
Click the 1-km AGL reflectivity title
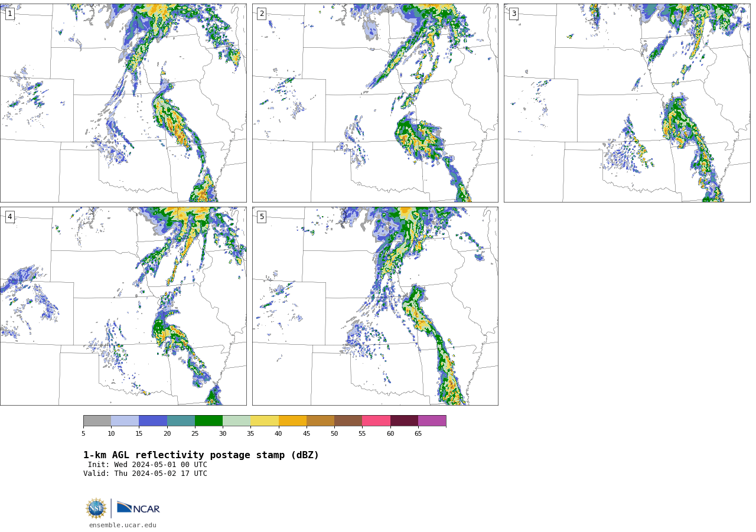click(201, 455)
